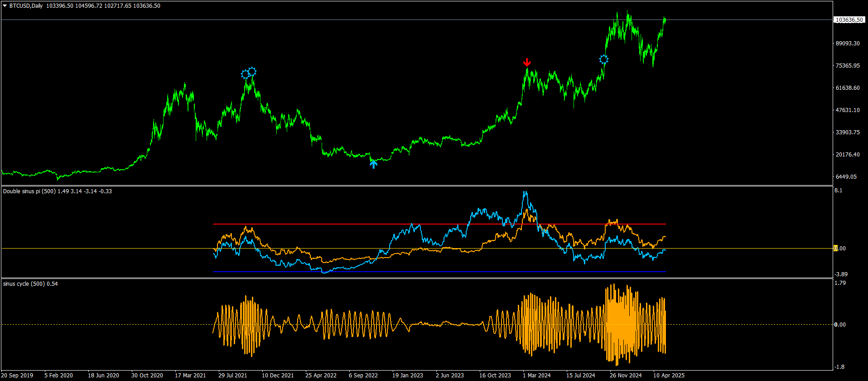
Task: Click the -1.8 scale value in sinus cycle
Action: click(840, 367)
